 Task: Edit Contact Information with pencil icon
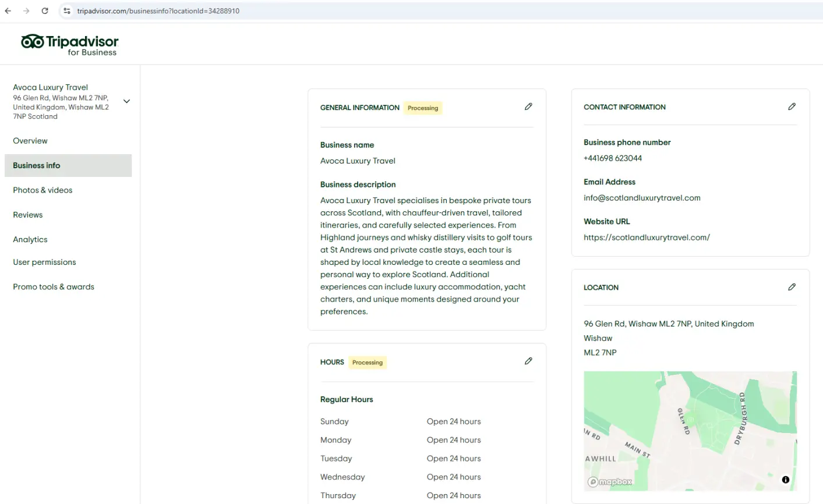(792, 107)
